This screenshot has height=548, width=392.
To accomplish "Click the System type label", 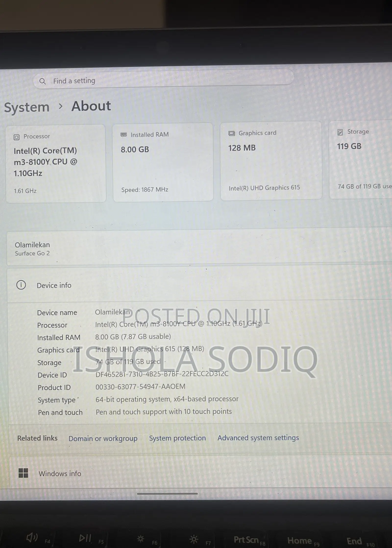I will 57,400.
